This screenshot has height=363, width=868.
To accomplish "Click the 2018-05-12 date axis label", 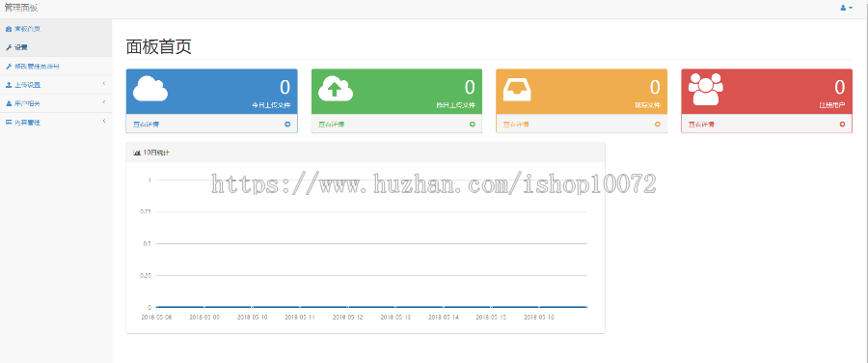I will click(x=347, y=318).
